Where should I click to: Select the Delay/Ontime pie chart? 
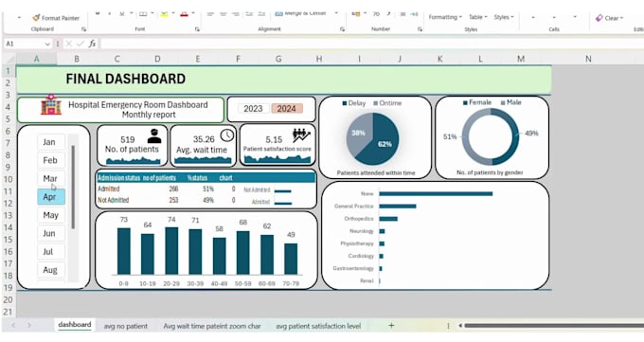(372, 139)
